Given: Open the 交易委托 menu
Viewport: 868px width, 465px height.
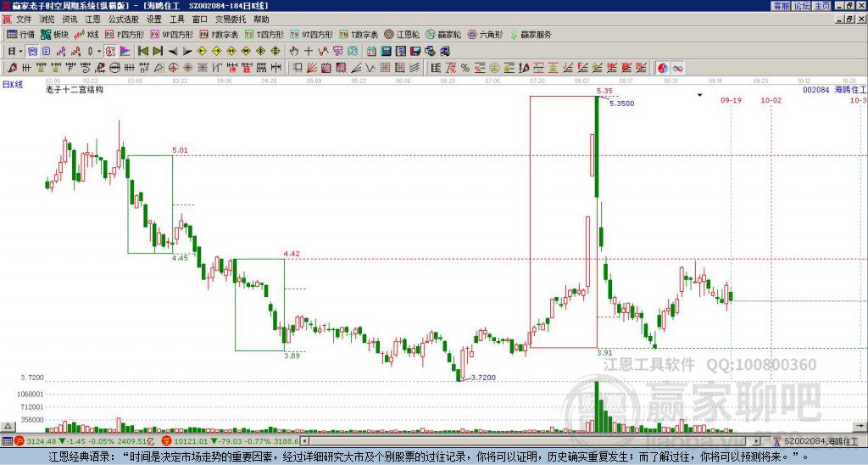Looking at the screenshot, I should (231, 20).
